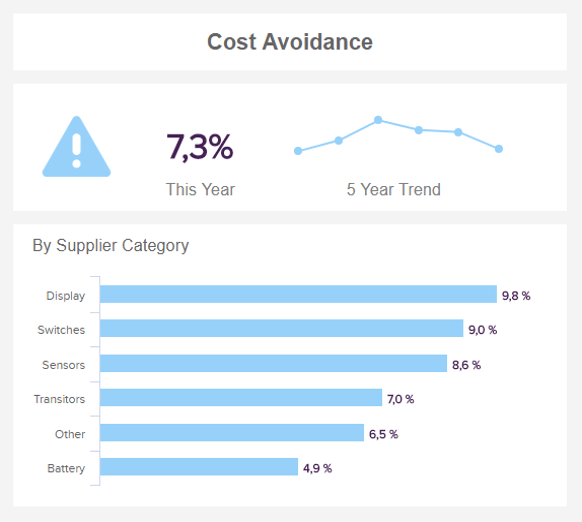Select the Display bar in chart
The image size is (582, 522).
[x=298, y=294]
